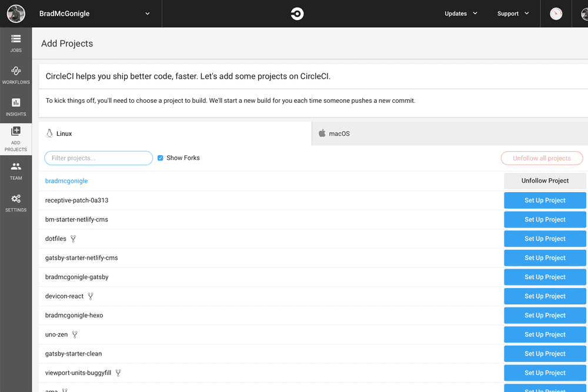Viewport: 588px width, 392px height.
Task: Open the Support dropdown menu
Action: coord(513,14)
